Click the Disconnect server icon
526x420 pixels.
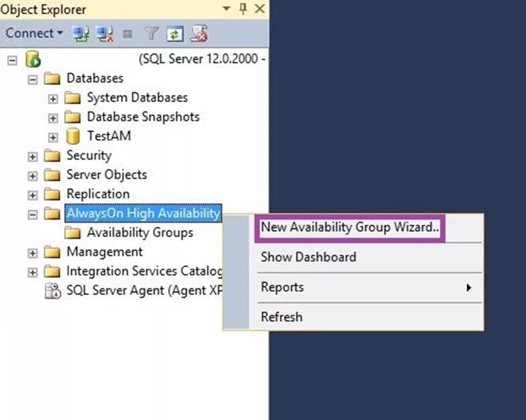[x=105, y=33]
